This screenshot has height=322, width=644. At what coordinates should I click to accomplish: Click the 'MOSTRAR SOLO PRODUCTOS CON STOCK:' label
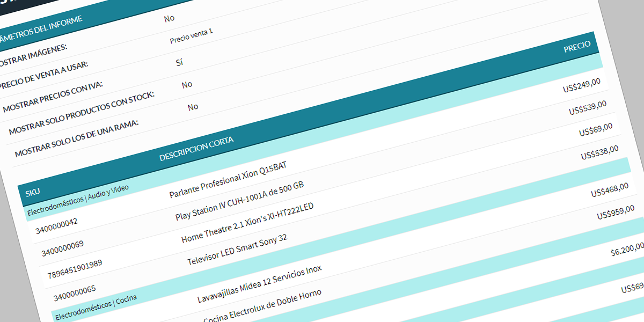point(82,113)
